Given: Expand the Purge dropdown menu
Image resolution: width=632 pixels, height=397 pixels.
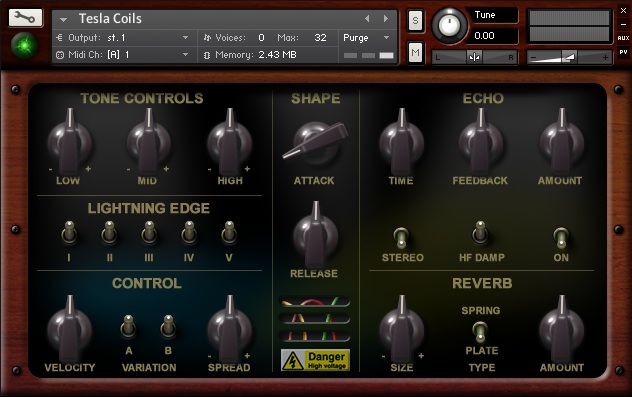Looking at the screenshot, I should click(366, 38).
